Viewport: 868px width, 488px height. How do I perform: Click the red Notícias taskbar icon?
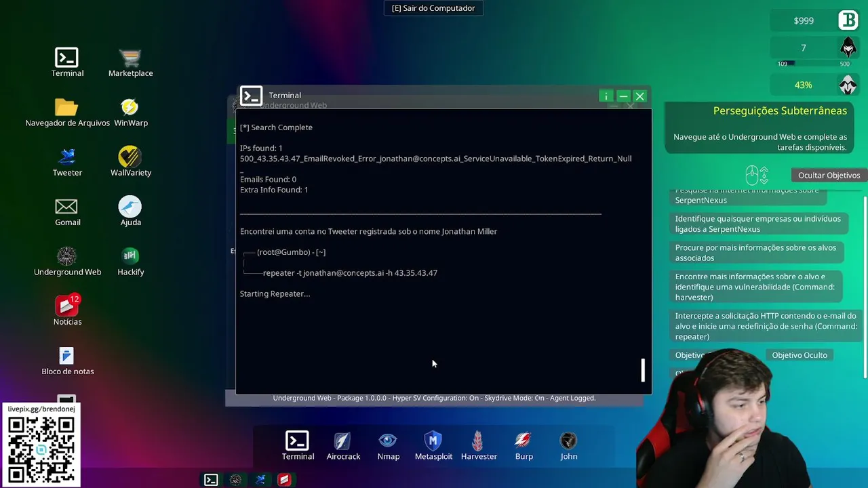[284, 480]
